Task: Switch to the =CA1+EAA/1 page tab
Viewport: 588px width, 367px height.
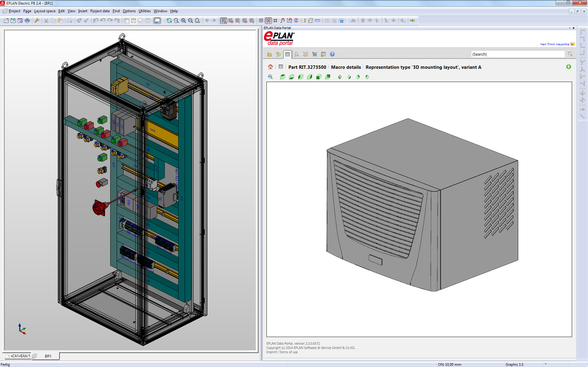Action: (x=20, y=356)
